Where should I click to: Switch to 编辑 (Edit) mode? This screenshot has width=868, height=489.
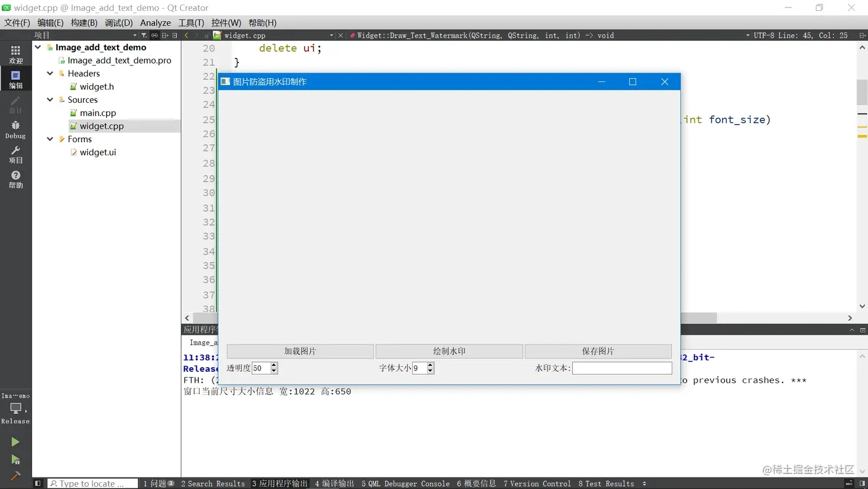coord(15,79)
